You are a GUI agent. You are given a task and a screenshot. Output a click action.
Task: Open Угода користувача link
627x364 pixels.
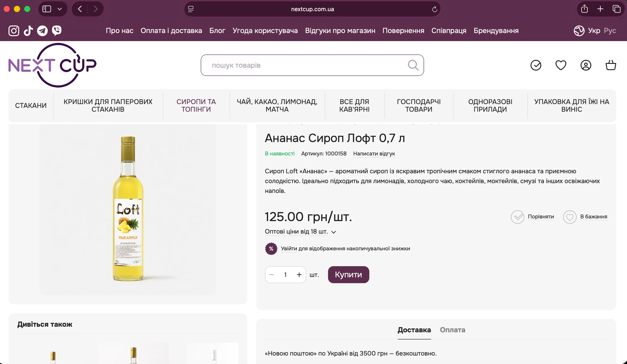265,31
